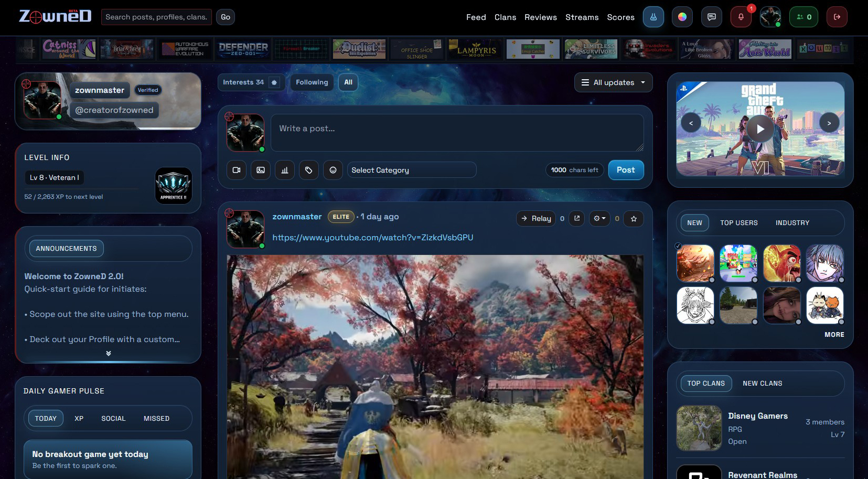Add a video to the post
This screenshot has height=479, width=868.
pos(237,170)
